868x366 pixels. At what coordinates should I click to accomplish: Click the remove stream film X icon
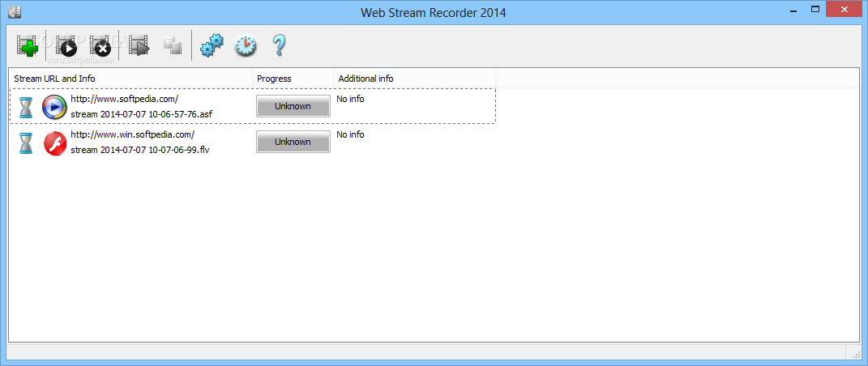point(100,45)
